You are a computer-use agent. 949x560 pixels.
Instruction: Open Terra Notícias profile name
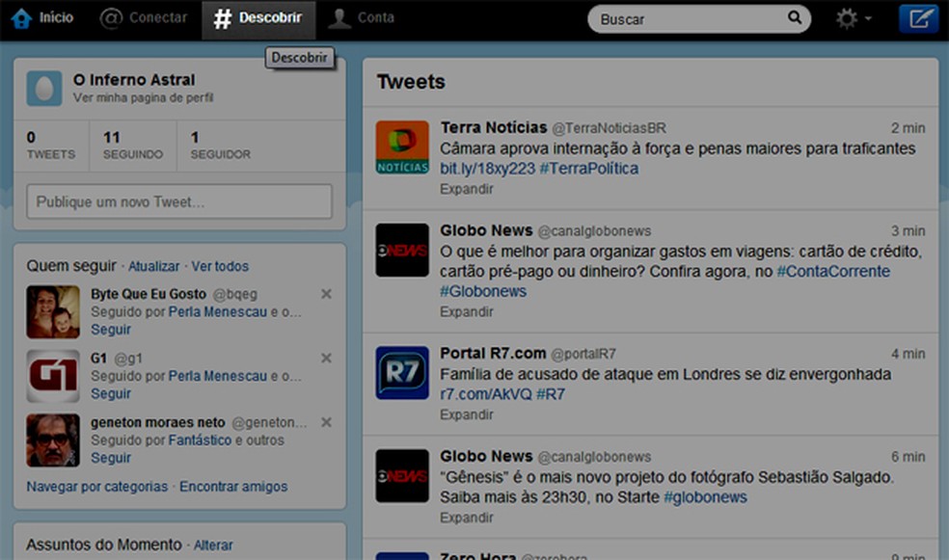(493, 127)
